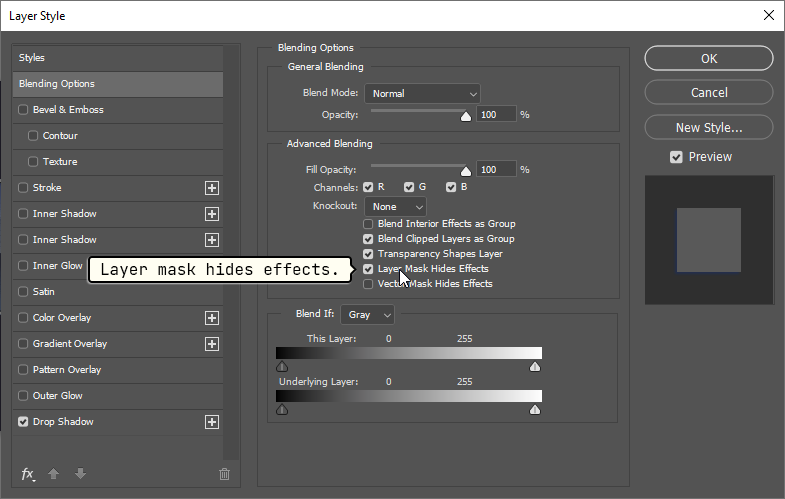Open the Knockout dropdown
The width and height of the screenshot is (785, 499).
(395, 207)
